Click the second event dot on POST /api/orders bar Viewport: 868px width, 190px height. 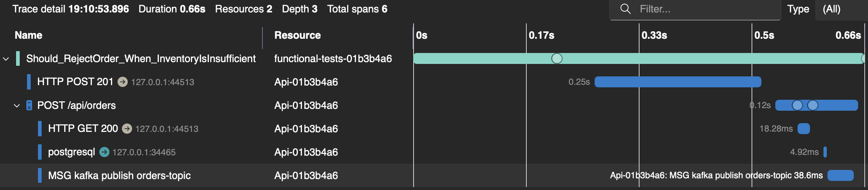(813, 105)
